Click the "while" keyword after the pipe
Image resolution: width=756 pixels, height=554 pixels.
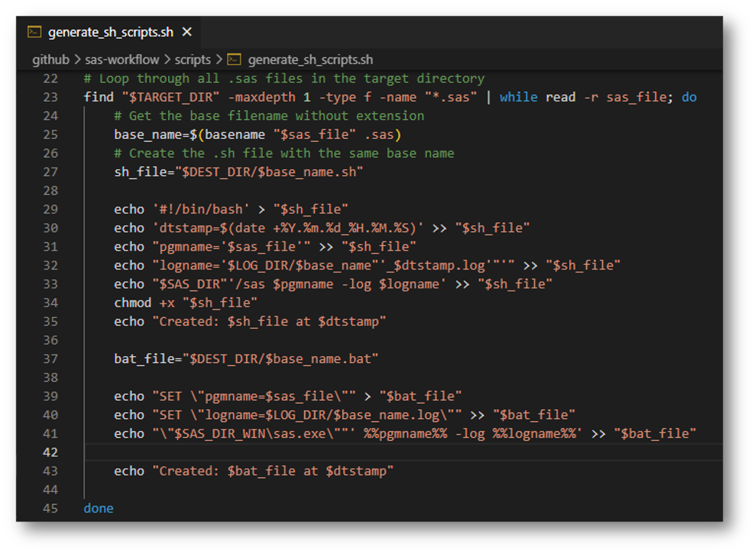coord(518,97)
